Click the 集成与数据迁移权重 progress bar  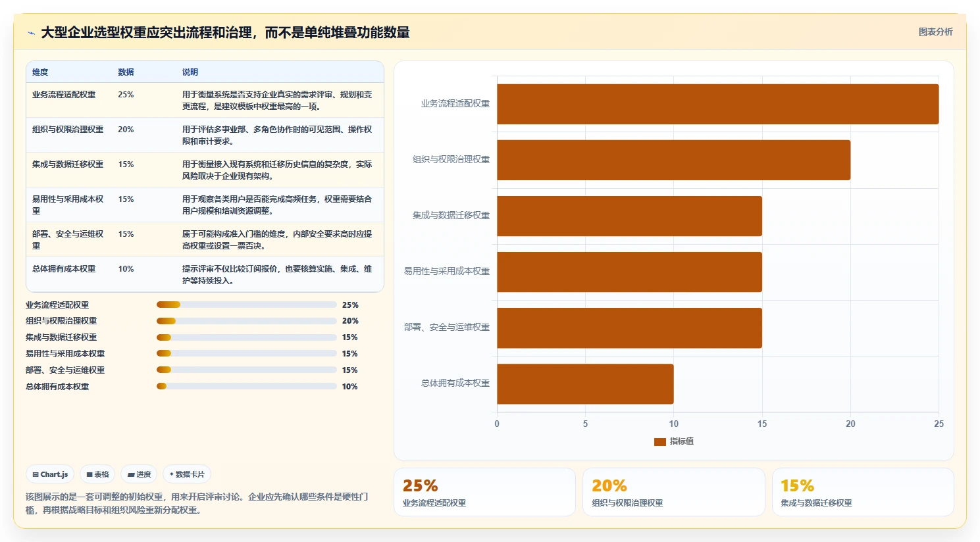pos(246,337)
